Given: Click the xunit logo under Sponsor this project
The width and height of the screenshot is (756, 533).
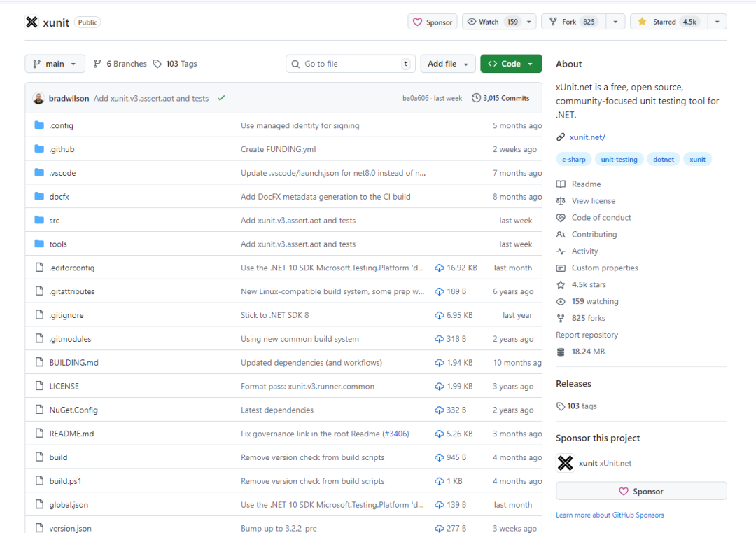Looking at the screenshot, I should pyautogui.click(x=566, y=463).
